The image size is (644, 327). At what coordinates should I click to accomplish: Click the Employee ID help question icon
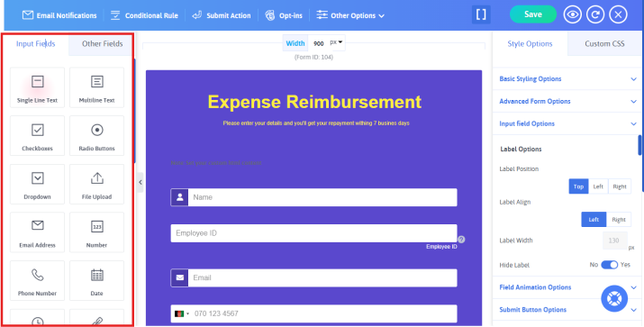click(461, 240)
